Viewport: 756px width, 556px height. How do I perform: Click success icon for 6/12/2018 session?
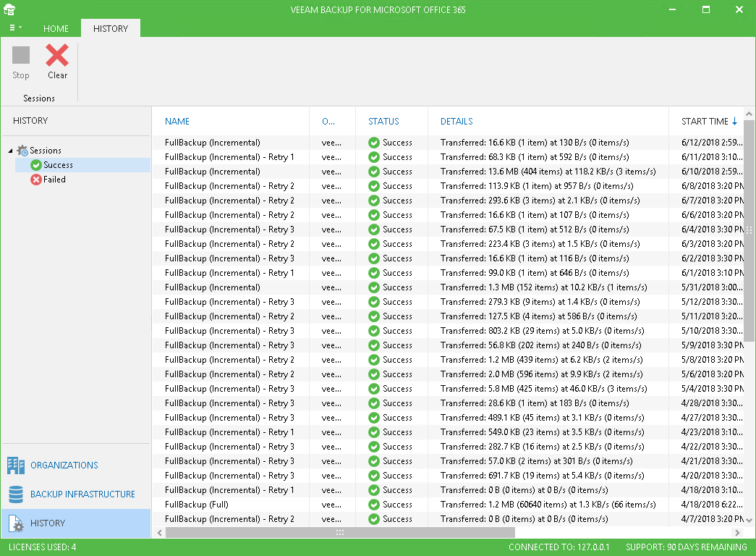click(374, 143)
